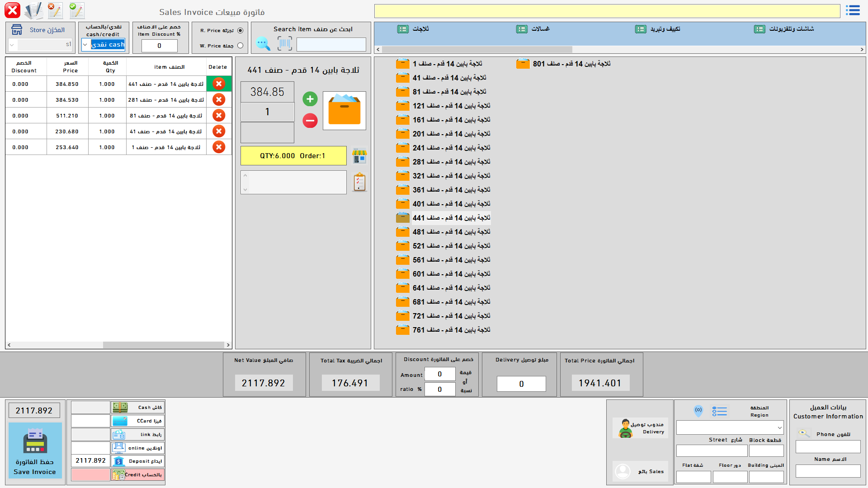Open the Region المنطقة dropdown
This screenshot has height=488, width=868.
pyautogui.click(x=780, y=427)
